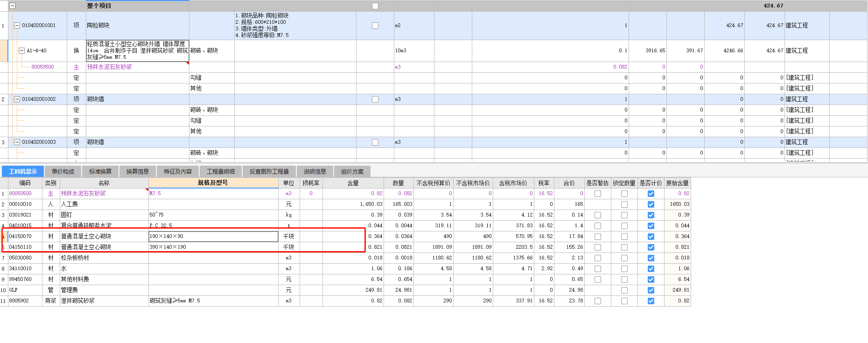
Task: Open the 组价方案 tab
Action: 352,171
